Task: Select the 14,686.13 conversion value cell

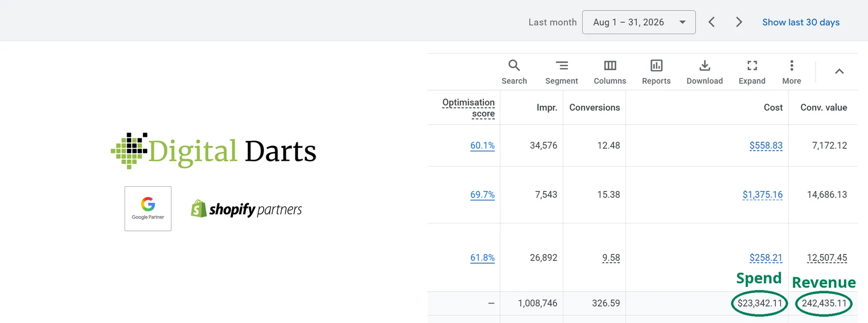Action: click(827, 195)
